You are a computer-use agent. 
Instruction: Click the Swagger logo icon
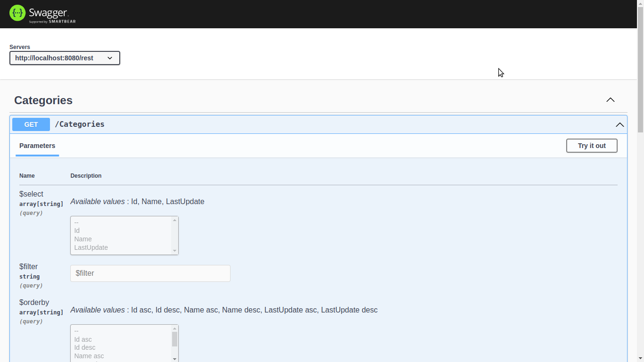click(17, 13)
